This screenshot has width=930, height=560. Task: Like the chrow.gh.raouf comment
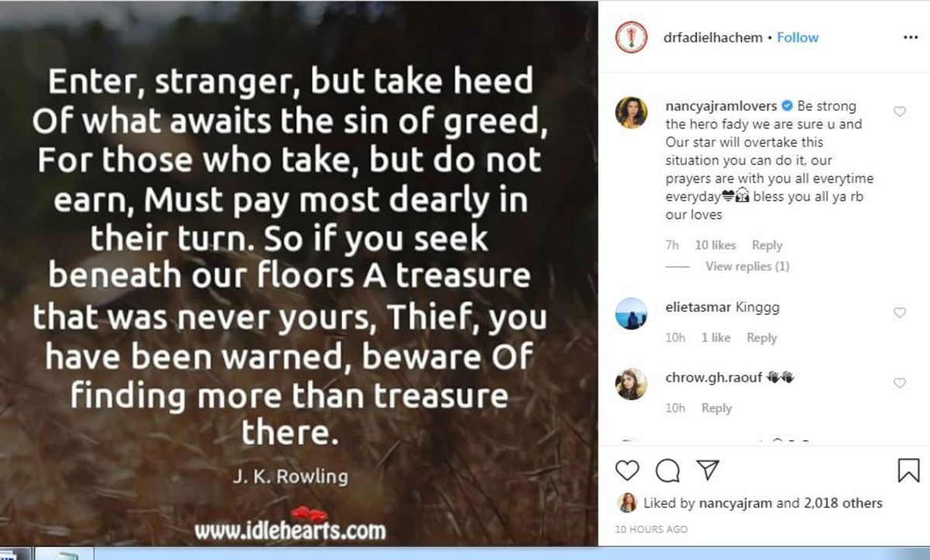point(900,383)
